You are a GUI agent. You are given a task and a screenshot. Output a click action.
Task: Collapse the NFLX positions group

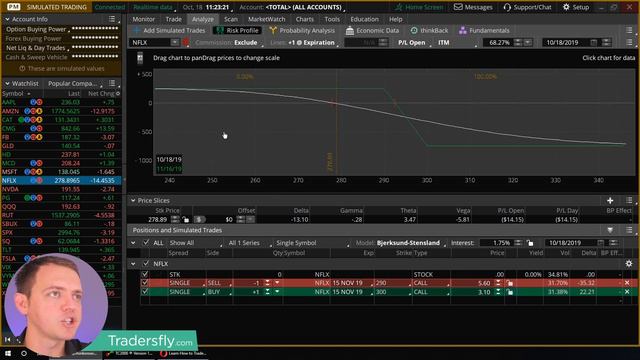coord(133,264)
